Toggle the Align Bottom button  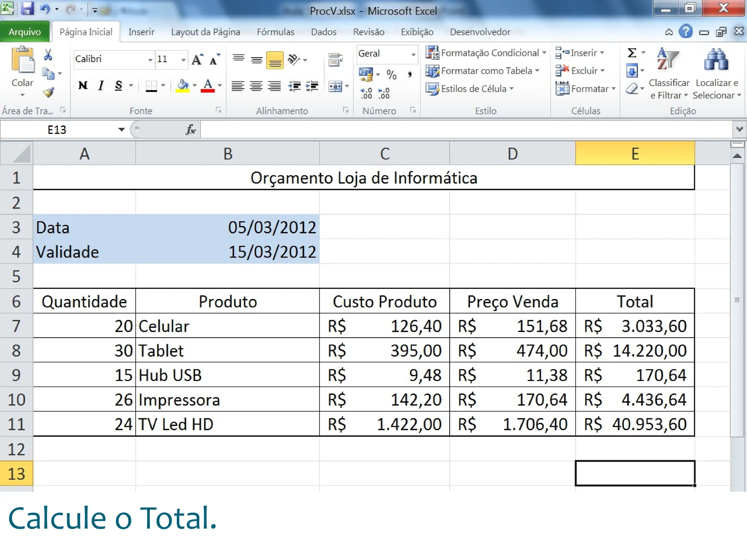coord(275,60)
